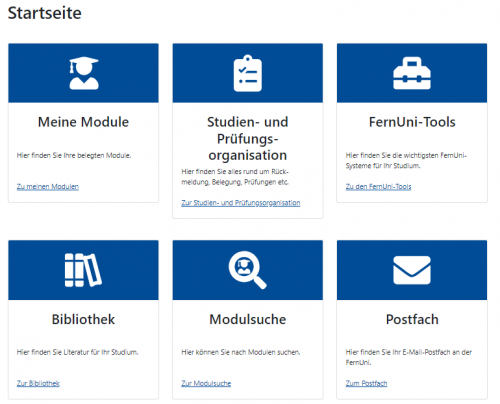
Task: Open the 'Zu meinen Modulen' link
Action: pyautogui.click(x=48, y=187)
